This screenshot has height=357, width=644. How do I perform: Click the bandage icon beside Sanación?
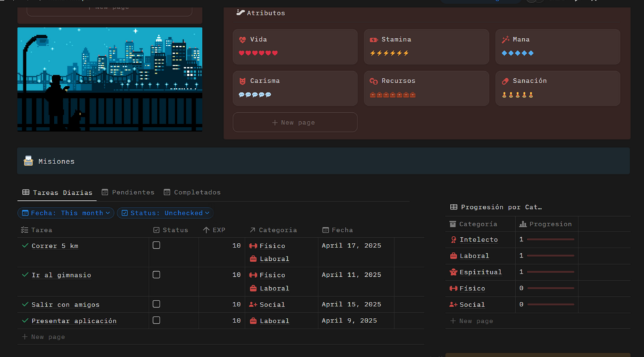(505, 81)
